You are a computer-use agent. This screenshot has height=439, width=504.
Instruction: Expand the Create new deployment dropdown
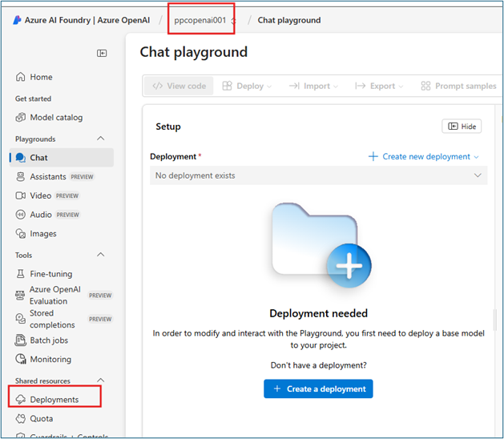click(476, 157)
